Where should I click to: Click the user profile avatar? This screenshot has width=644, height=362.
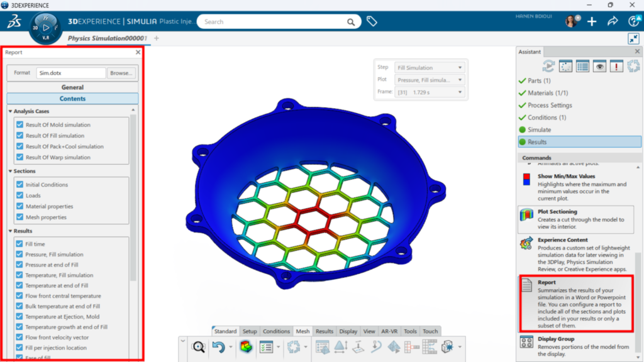point(571,21)
